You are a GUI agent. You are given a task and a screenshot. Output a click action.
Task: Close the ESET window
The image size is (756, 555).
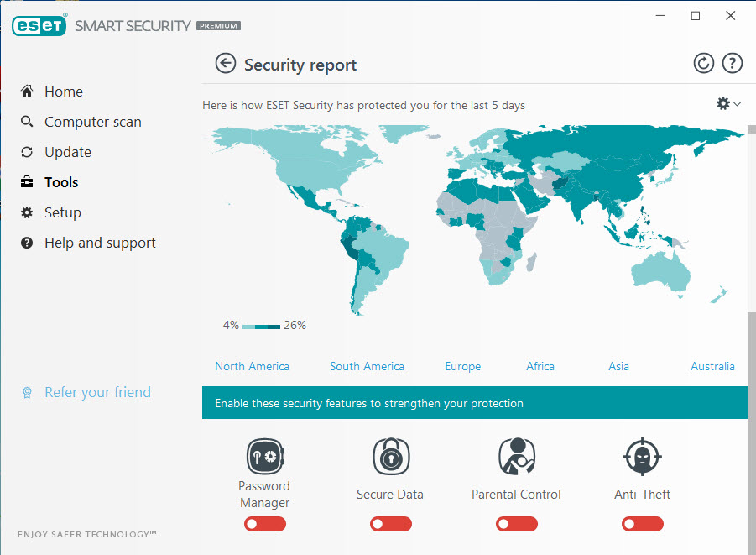(x=731, y=15)
